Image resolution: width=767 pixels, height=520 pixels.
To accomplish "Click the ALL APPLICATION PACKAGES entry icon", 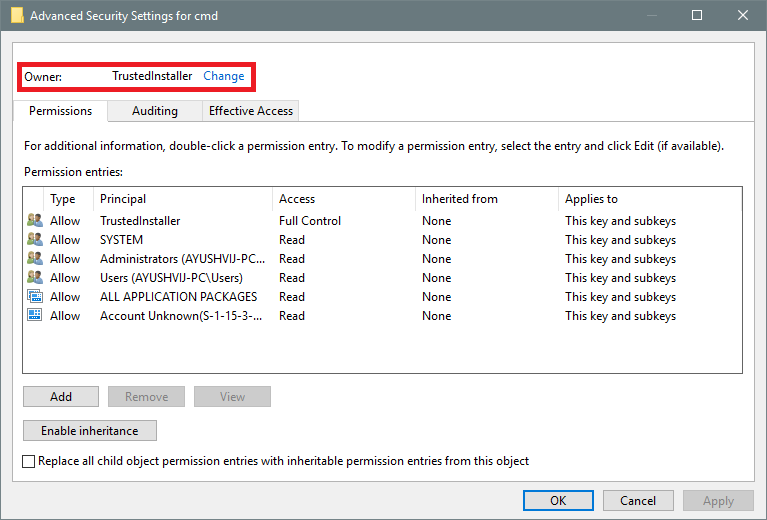I will point(35,297).
